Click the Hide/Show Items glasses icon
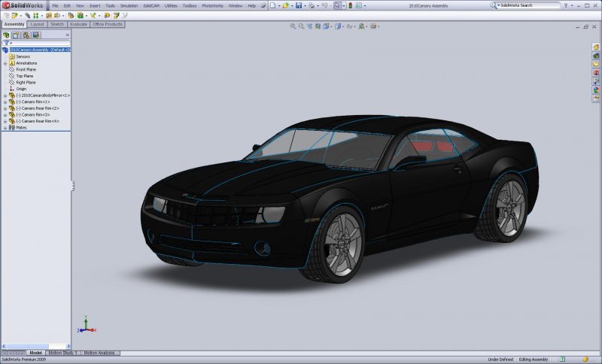The width and height of the screenshot is (602, 364). [x=349, y=26]
